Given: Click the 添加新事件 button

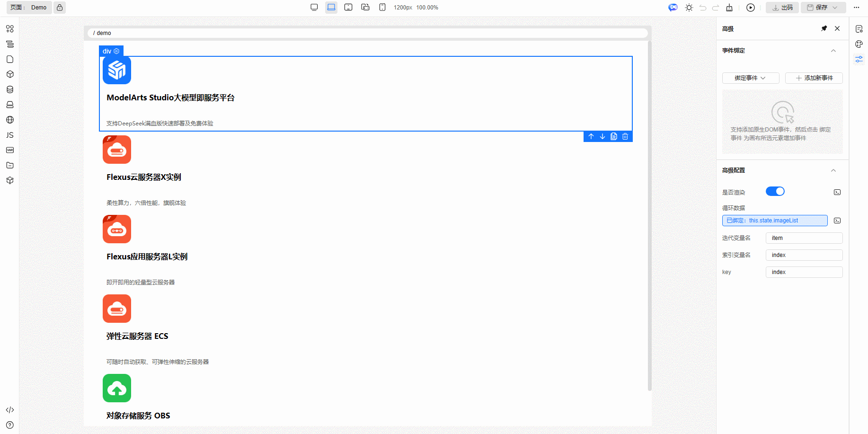Looking at the screenshot, I should pyautogui.click(x=814, y=78).
